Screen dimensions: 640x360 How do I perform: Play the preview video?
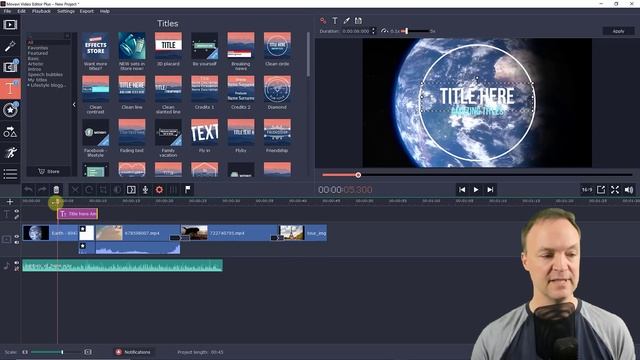(476, 190)
